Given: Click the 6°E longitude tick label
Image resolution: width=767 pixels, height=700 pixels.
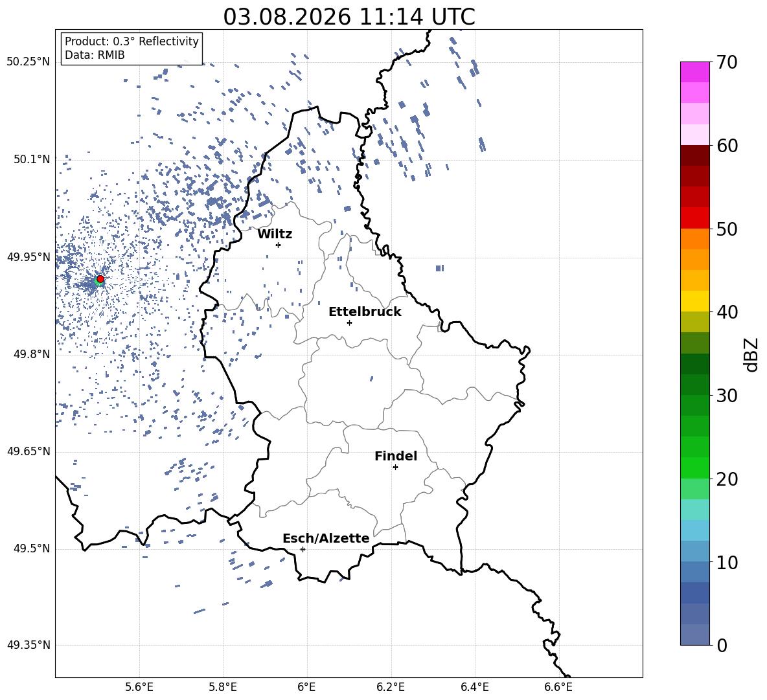Looking at the screenshot, I should click(x=306, y=687).
